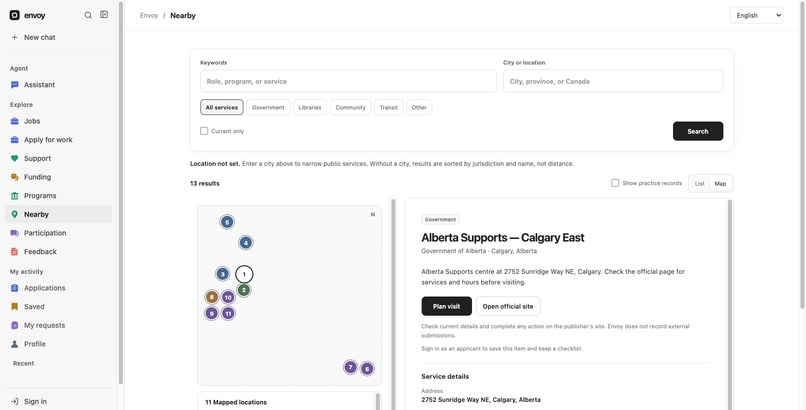Viewport: 806px width, 410px height.
Task: Select map marker 4
Action: coord(246,243)
